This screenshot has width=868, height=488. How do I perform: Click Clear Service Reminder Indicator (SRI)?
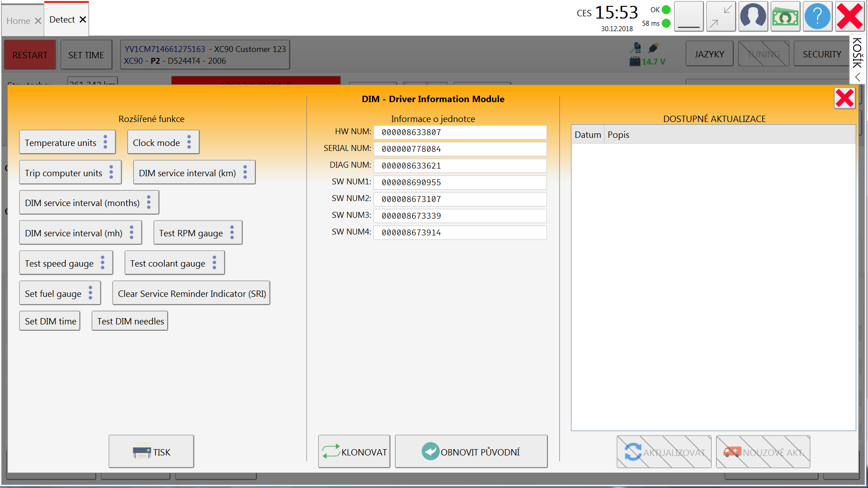(191, 293)
